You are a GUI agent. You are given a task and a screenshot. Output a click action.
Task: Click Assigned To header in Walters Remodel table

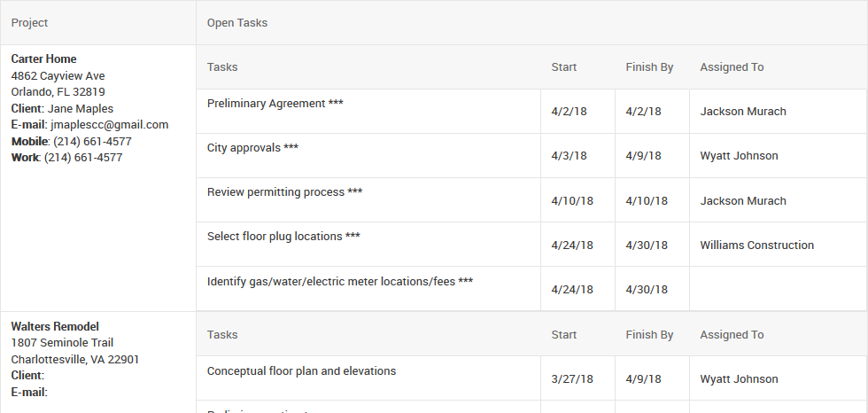pyautogui.click(x=732, y=335)
